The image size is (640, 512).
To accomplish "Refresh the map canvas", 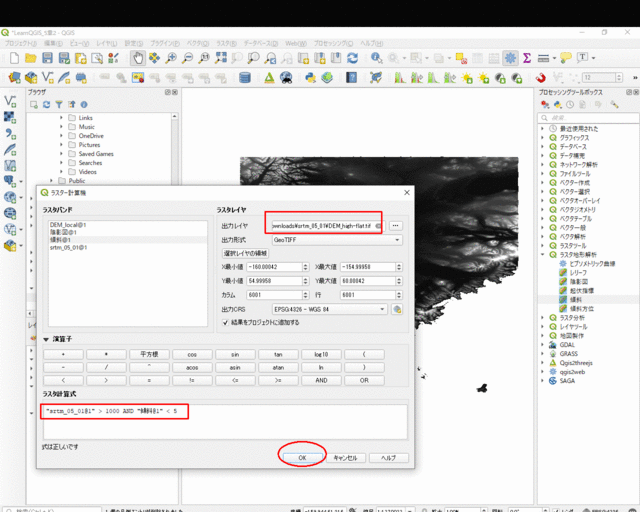I will [353, 58].
